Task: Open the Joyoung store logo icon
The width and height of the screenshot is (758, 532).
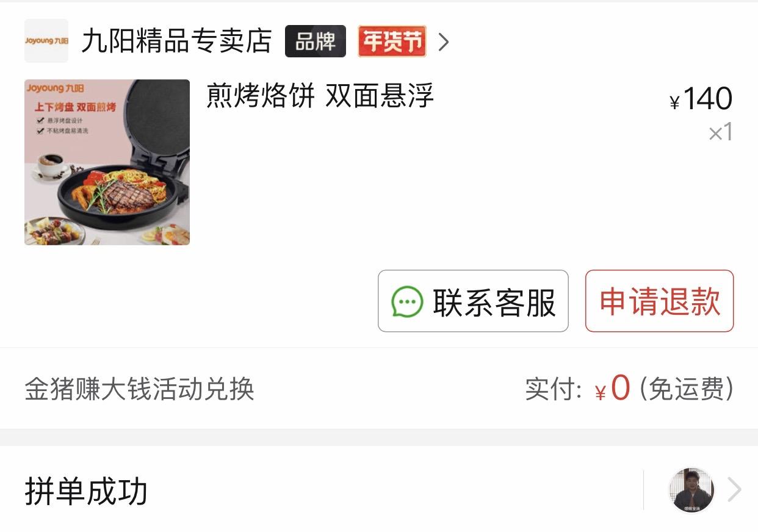Action: click(x=46, y=41)
